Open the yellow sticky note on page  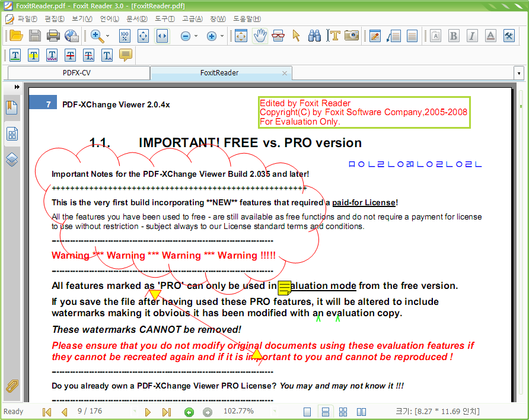coord(284,288)
